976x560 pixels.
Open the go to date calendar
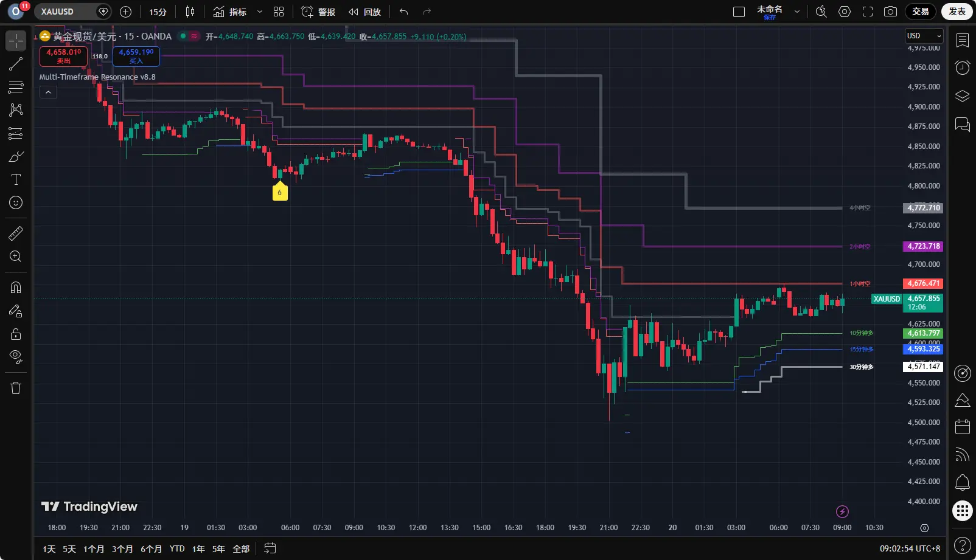270,548
